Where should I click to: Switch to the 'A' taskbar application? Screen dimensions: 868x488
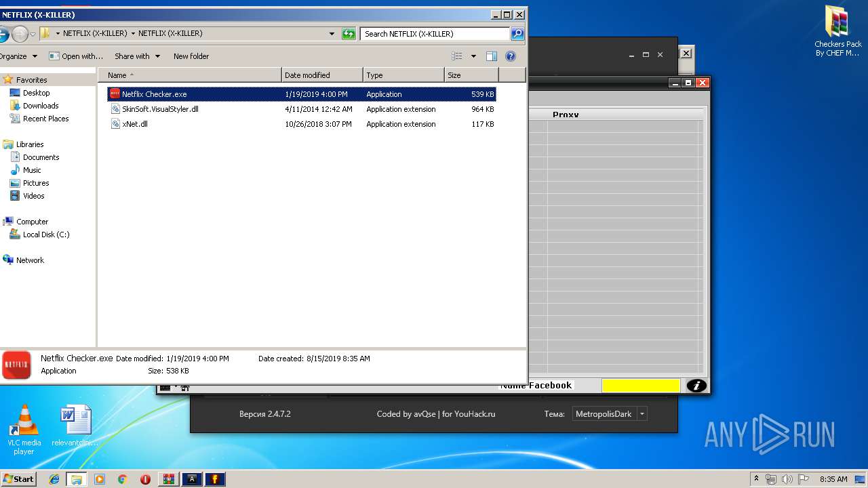(192, 479)
